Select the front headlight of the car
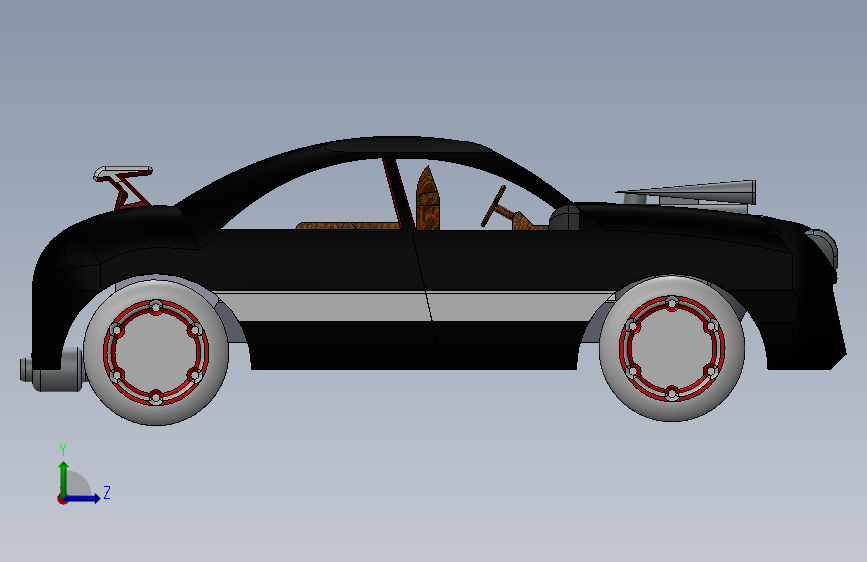The height and width of the screenshot is (562, 867). click(823, 247)
